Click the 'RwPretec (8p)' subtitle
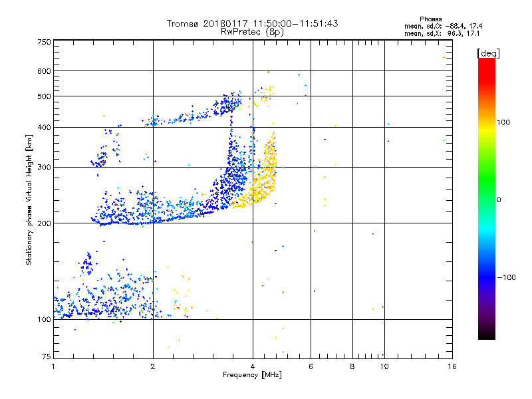 click(x=252, y=32)
